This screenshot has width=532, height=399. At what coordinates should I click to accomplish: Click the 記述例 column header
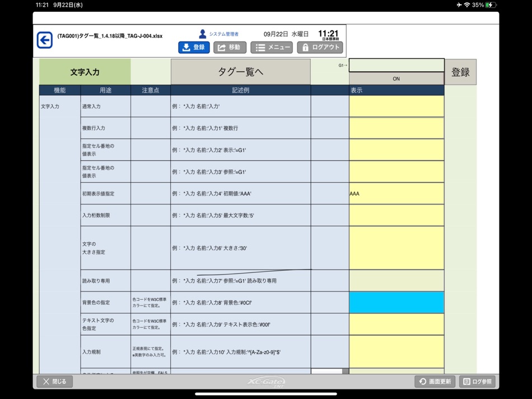[241, 90]
